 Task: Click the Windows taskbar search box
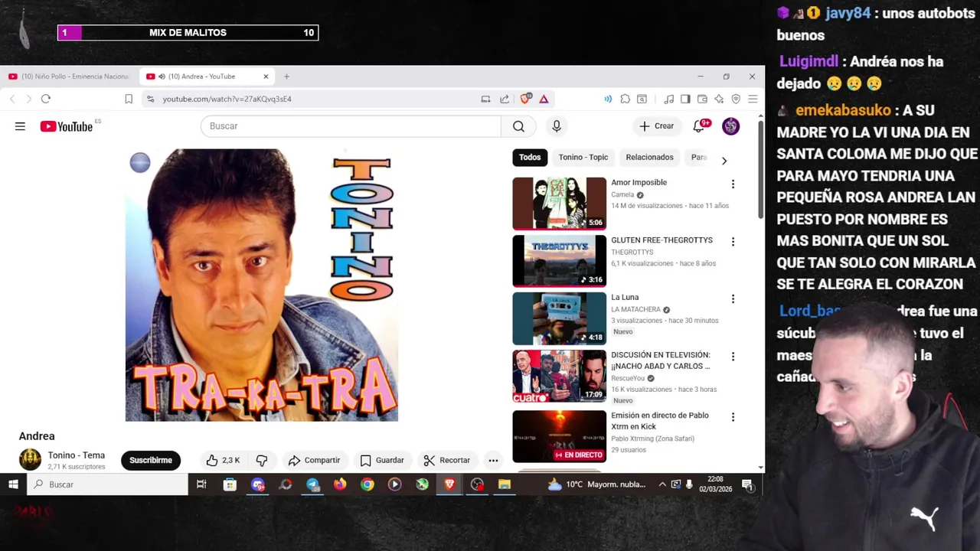[107, 484]
